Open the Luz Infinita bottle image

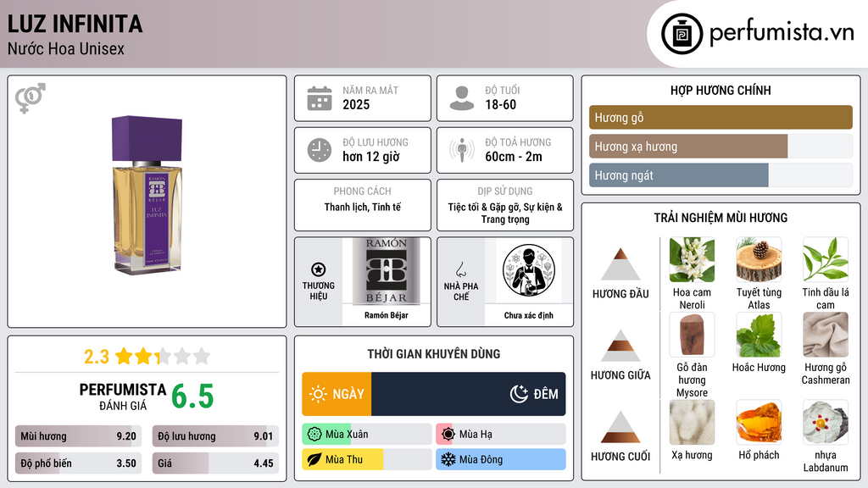(147, 196)
